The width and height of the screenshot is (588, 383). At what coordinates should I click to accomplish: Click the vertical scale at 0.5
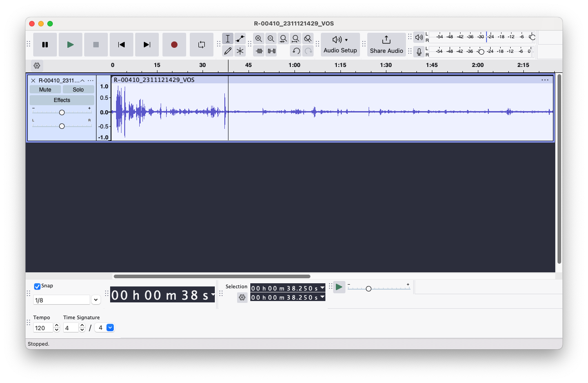coord(104,98)
